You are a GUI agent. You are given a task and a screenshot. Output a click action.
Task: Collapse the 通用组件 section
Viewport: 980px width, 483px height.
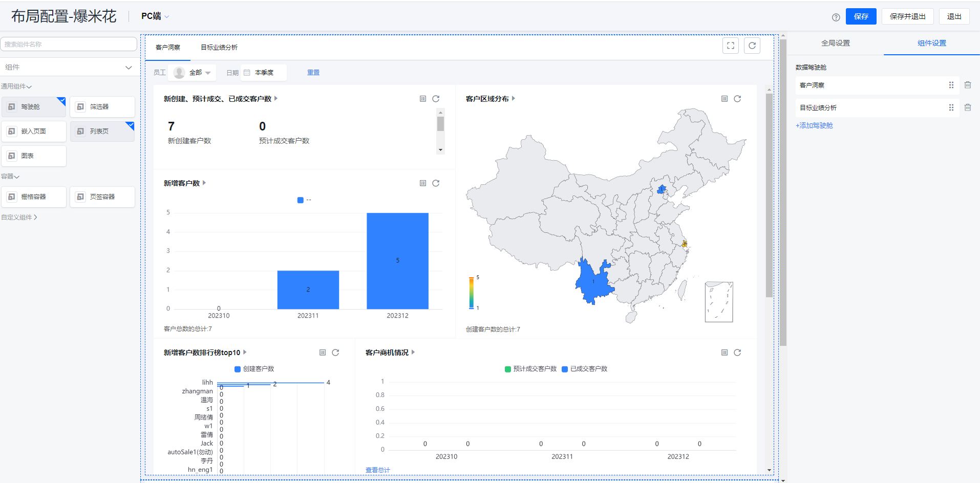(x=16, y=86)
